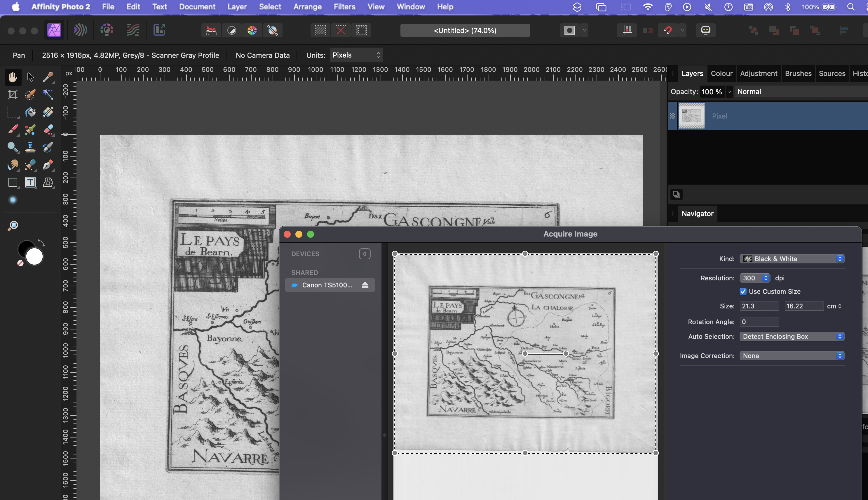The height and width of the screenshot is (500, 868).
Task: Apply Auto Colours from toolbar
Action: 252,31
